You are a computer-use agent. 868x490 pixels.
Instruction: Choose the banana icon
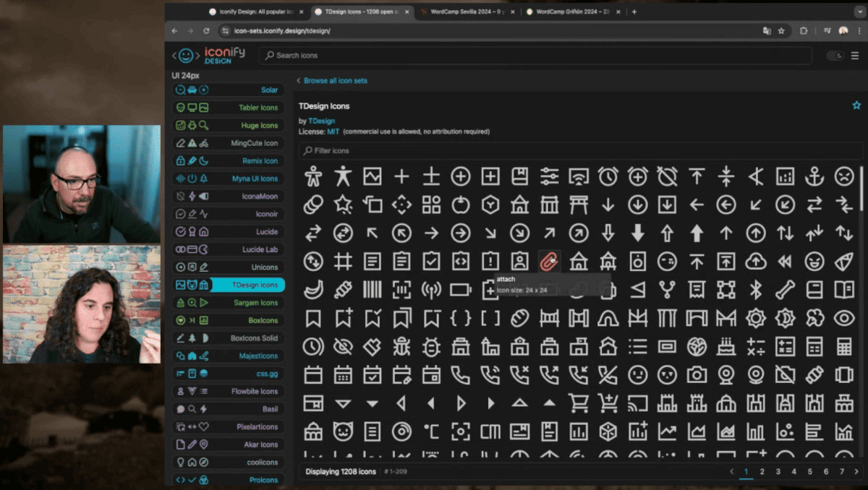click(313, 290)
